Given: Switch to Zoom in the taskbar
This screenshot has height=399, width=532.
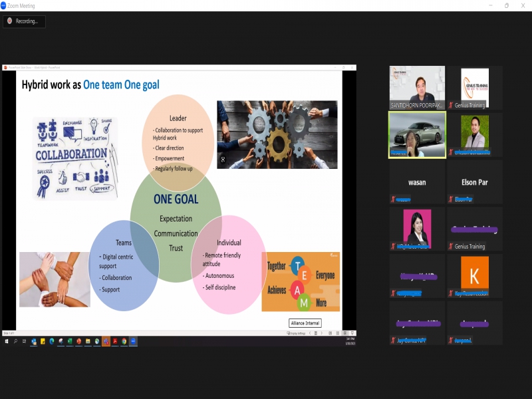Looking at the screenshot, I should tap(134, 341).
